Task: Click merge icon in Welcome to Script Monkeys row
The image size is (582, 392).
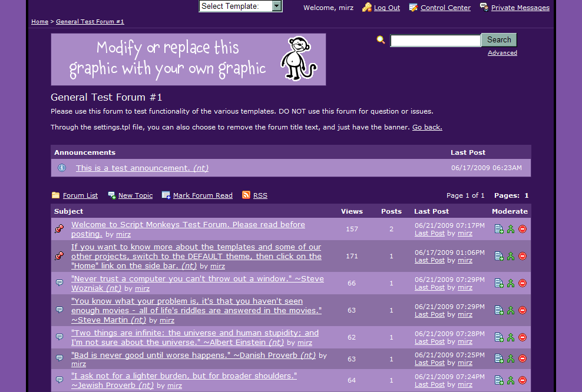Action: coord(511,229)
